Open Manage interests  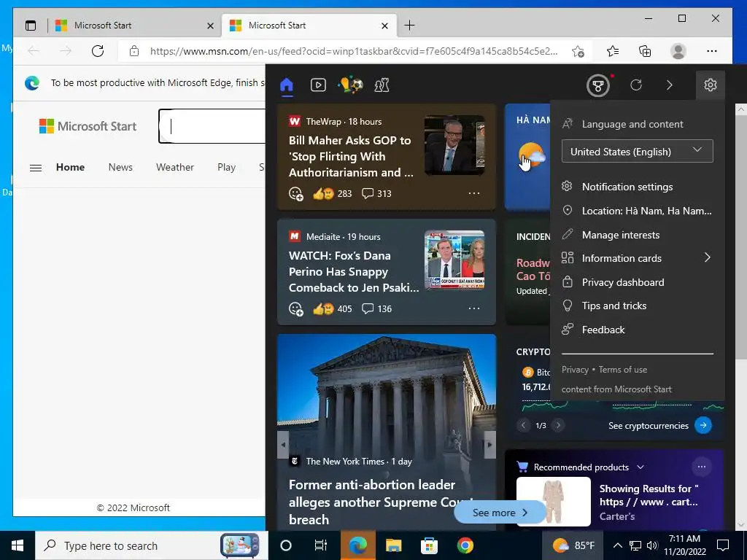621,235
